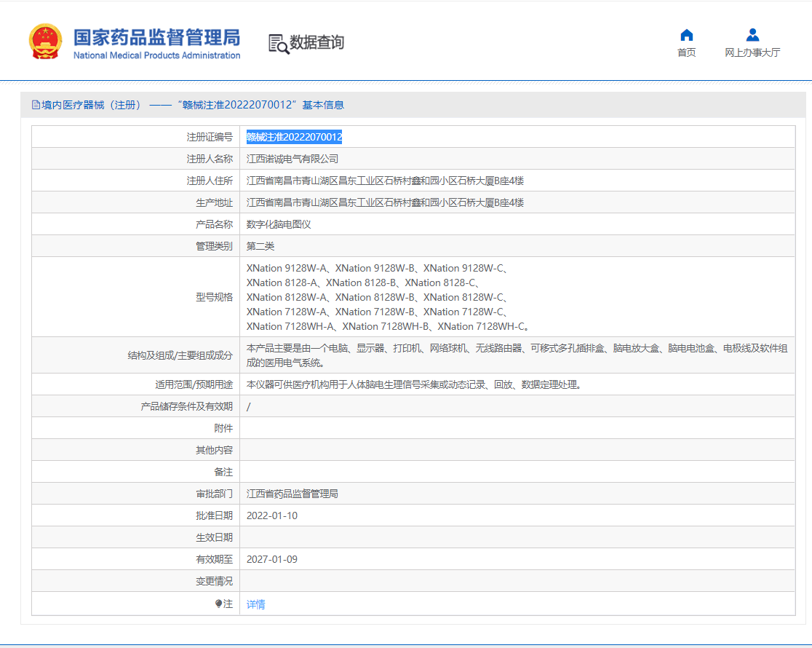Click approving department 江西省药品监督管理局
Screen dimensions: 812x648
pos(292,494)
